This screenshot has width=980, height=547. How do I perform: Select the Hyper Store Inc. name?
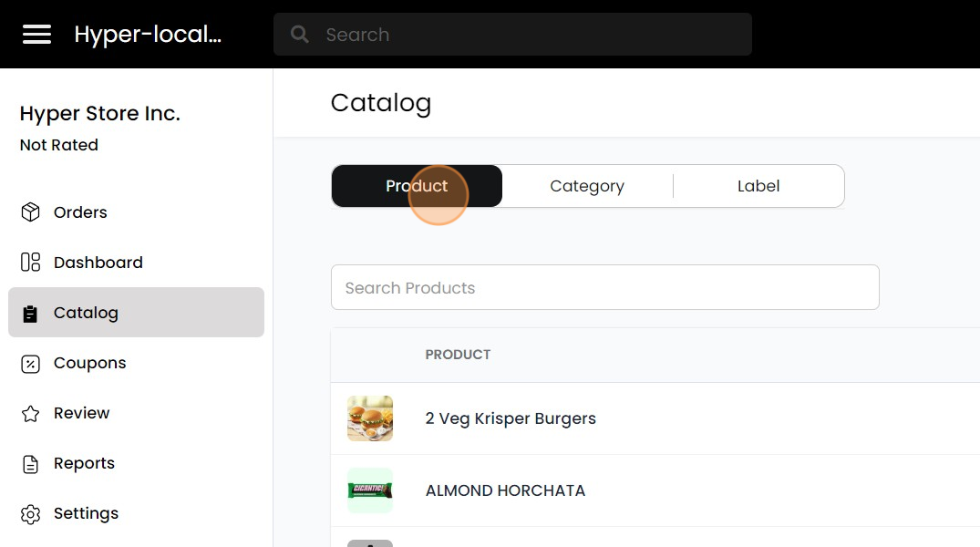(x=99, y=113)
